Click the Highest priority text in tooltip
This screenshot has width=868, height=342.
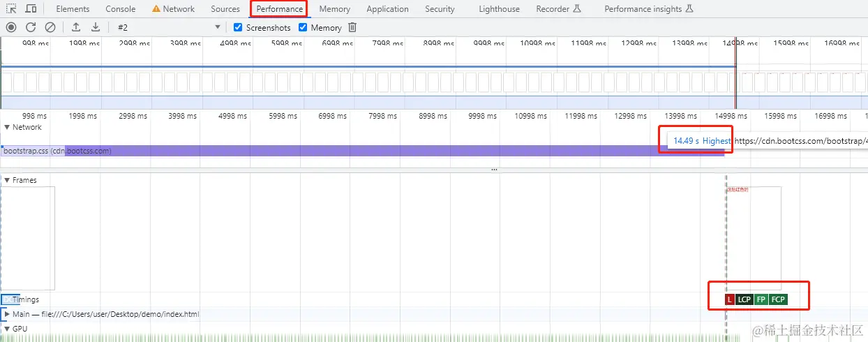717,141
